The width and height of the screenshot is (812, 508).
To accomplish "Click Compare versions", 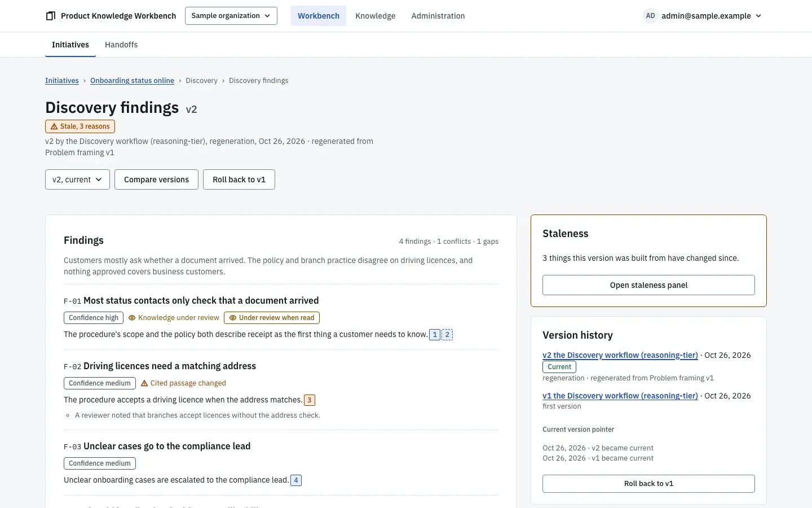I will point(156,179).
